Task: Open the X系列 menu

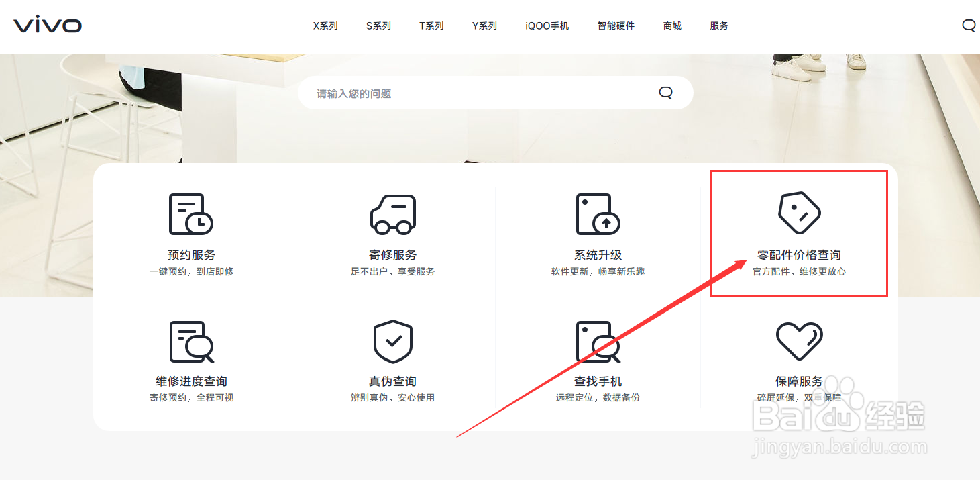Action: [325, 26]
